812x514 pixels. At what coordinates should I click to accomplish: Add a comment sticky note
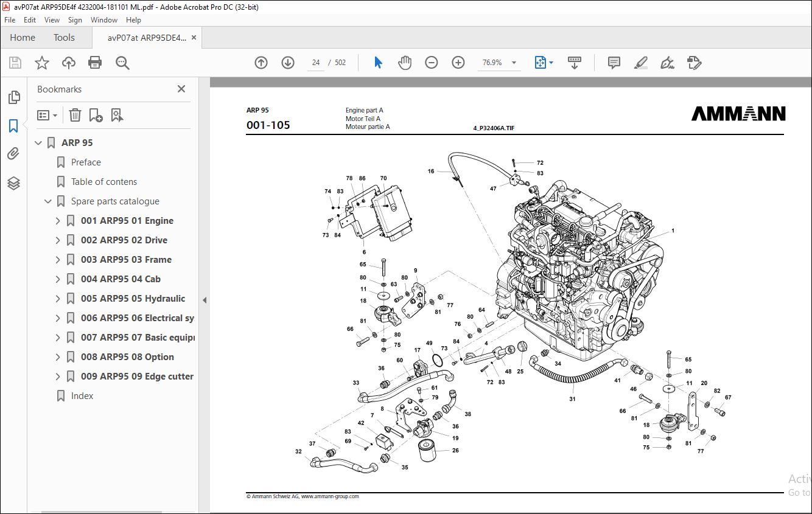614,63
